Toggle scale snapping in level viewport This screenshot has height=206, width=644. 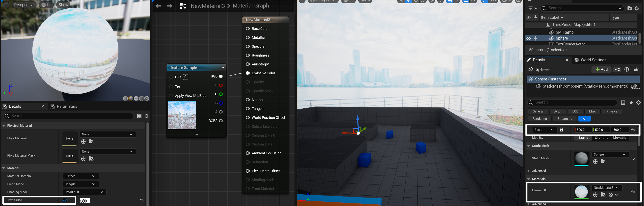pyautogui.click(x=485, y=1)
